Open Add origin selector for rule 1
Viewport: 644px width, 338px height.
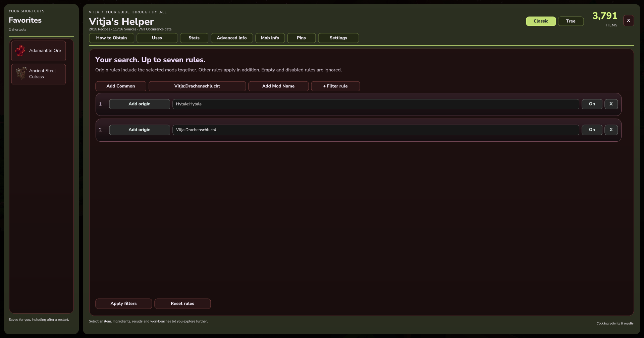pos(140,104)
